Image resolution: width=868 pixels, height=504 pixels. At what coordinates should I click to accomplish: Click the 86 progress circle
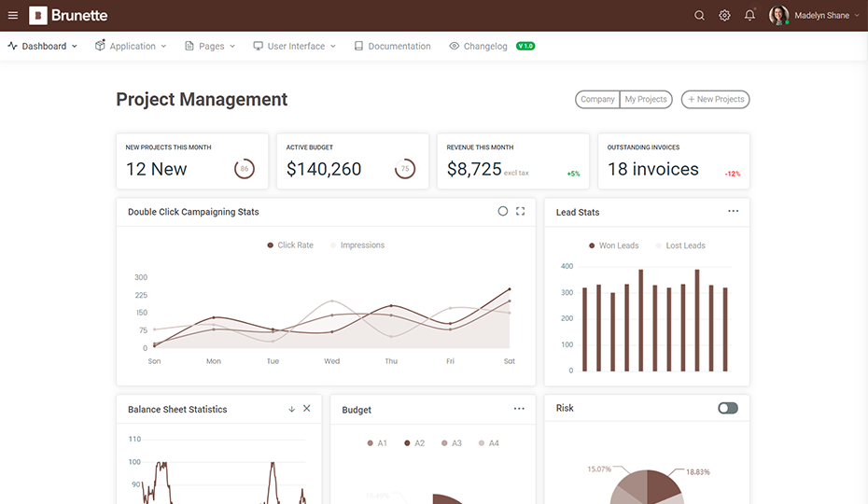[245, 168]
